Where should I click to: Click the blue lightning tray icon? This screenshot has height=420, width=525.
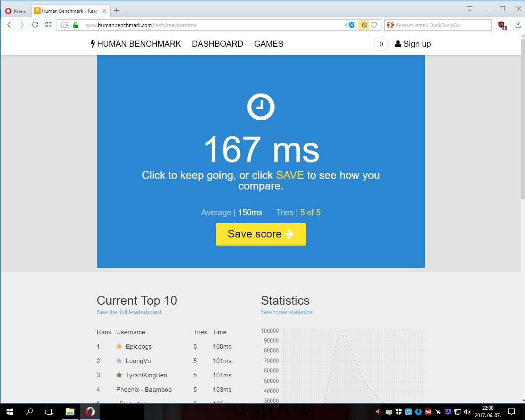418,412
